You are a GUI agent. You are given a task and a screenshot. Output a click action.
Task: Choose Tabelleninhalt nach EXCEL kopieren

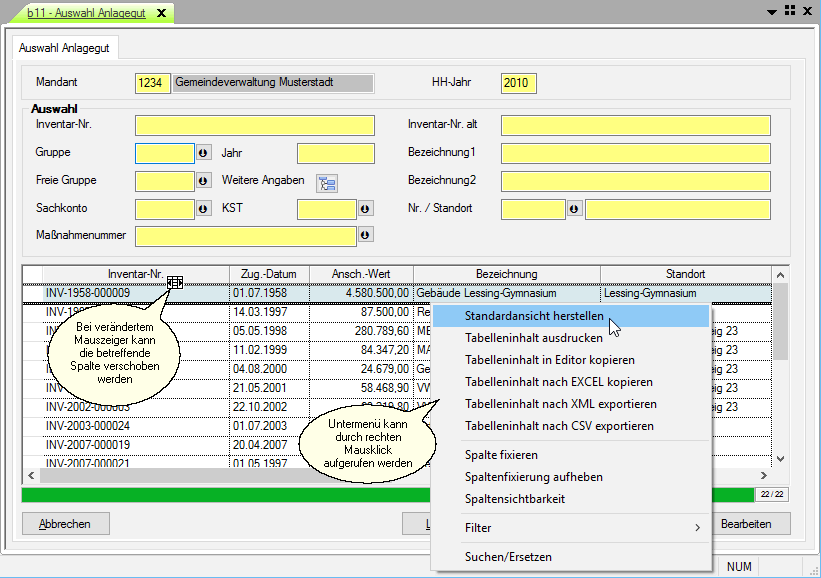click(x=558, y=382)
